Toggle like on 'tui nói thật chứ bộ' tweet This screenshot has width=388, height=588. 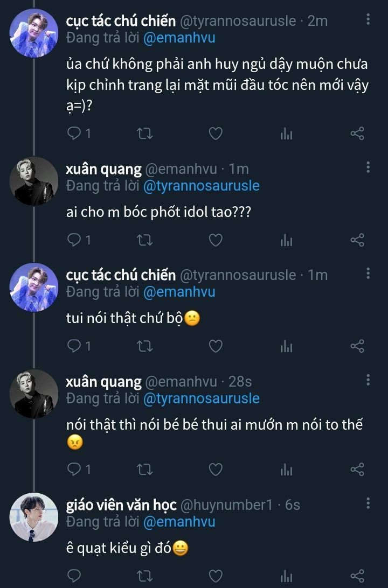pos(216,346)
